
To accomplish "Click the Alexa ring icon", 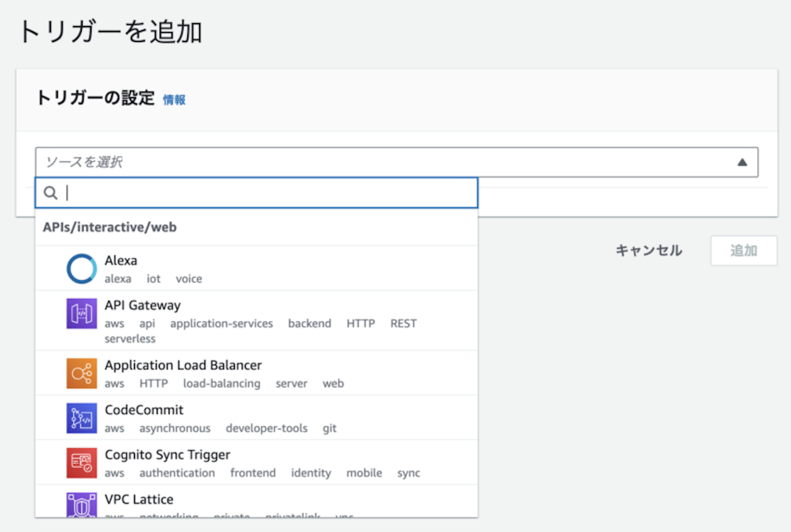I will pos(82,269).
